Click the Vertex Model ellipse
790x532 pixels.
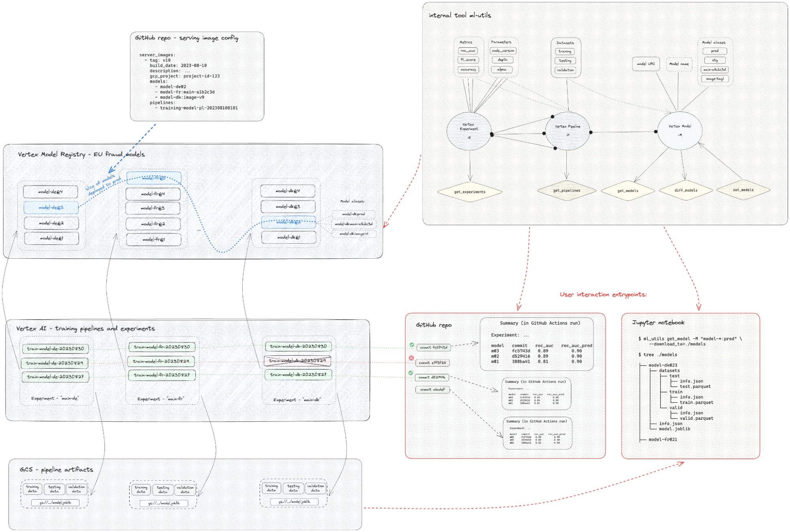680,130
